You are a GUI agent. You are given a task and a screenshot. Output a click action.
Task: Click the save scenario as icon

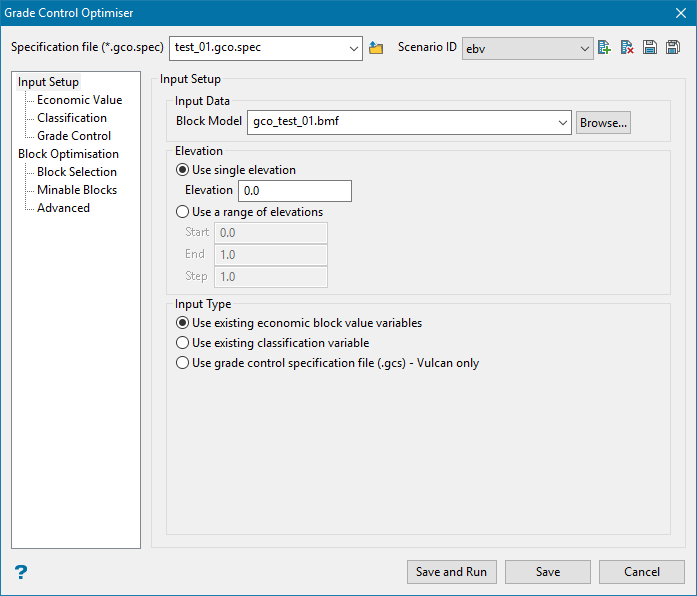[673, 48]
